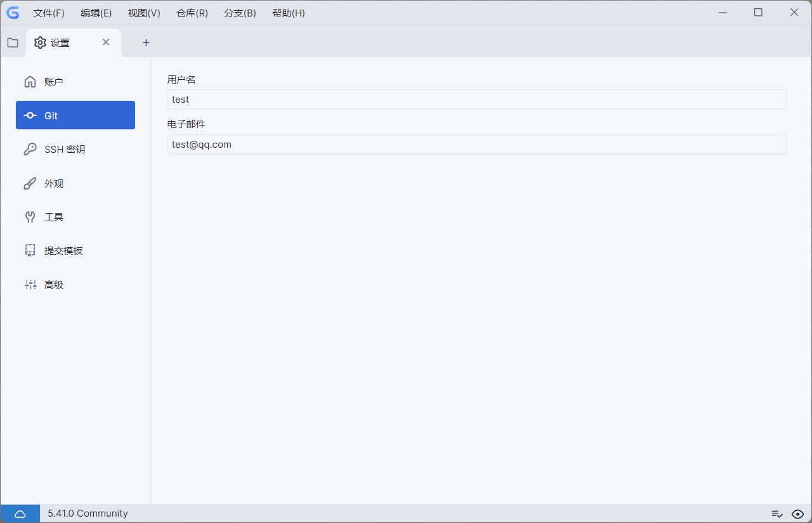
Task: Open a new tab with the + button
Action: [145, 42]
